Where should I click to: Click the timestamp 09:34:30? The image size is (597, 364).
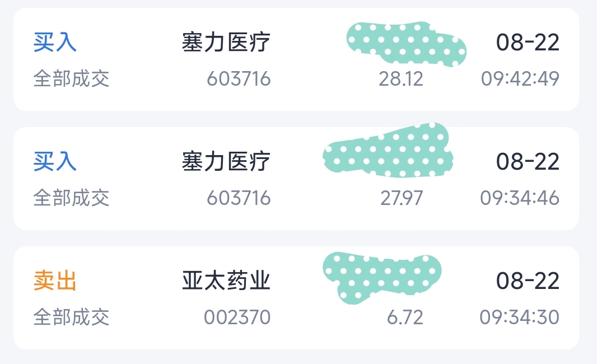pyautogui.click(x=519, y=317)
